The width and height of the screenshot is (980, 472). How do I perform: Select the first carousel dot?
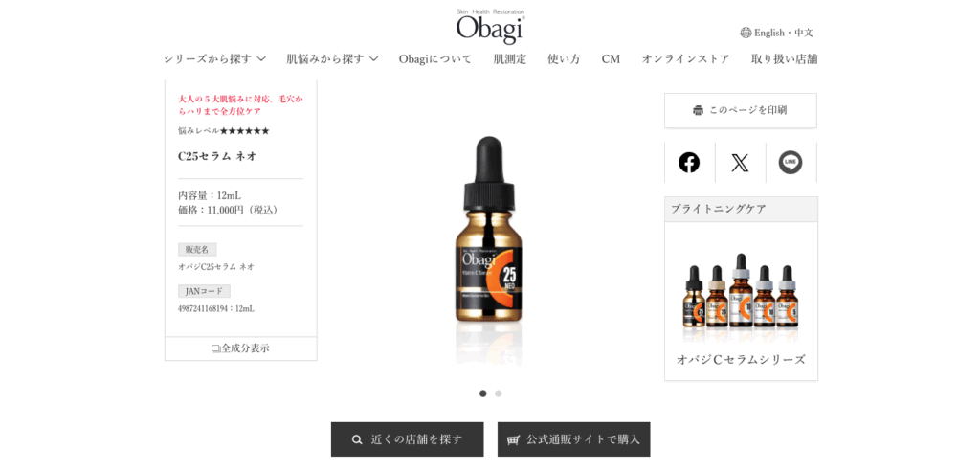[482, 393]
